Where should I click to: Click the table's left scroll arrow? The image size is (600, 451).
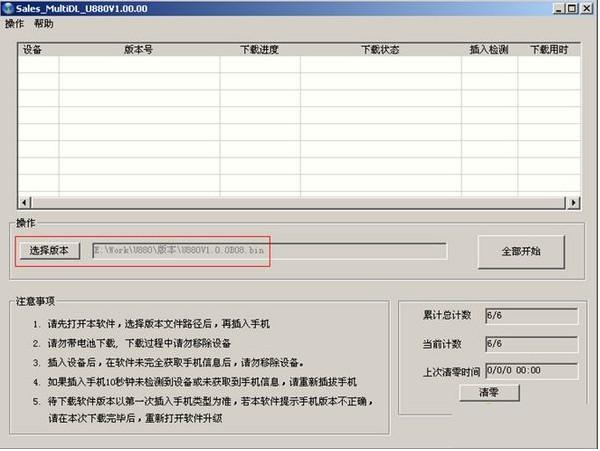click(25, 203)
